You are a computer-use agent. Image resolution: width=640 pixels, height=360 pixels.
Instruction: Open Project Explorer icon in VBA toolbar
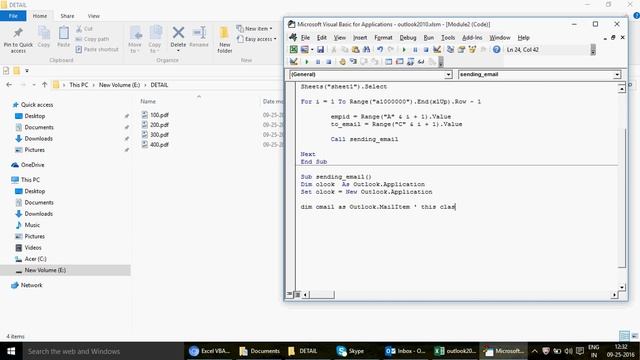tap(450, 49)
